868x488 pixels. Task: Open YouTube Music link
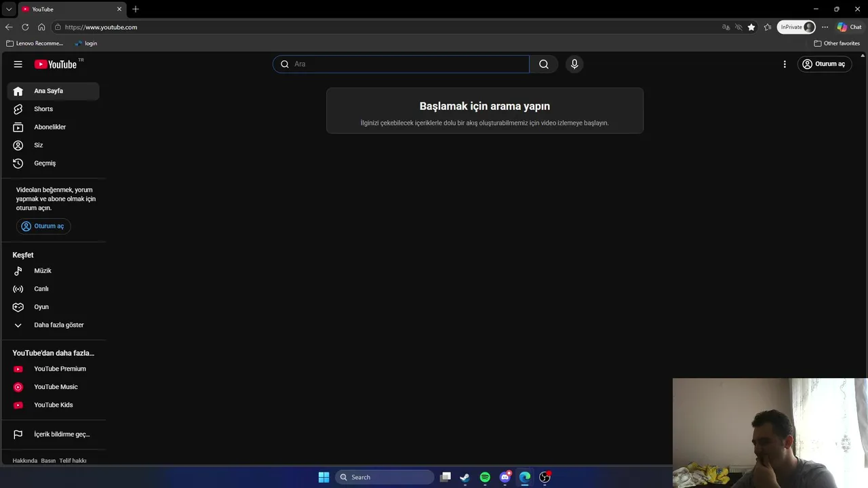[x=54, y=387]
